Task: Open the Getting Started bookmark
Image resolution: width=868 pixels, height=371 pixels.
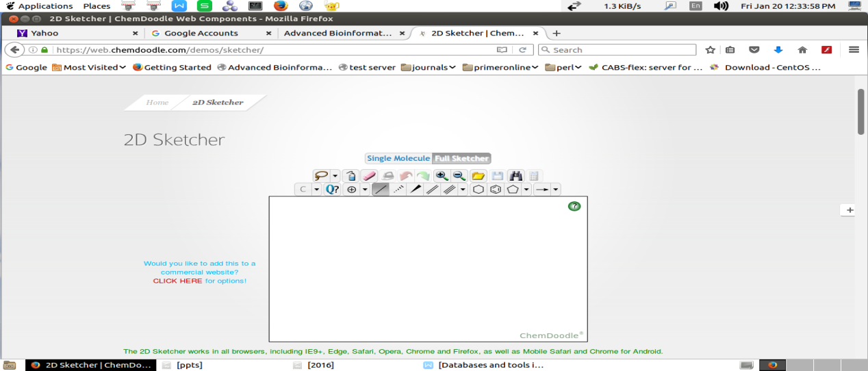Action: pos(172,67)
